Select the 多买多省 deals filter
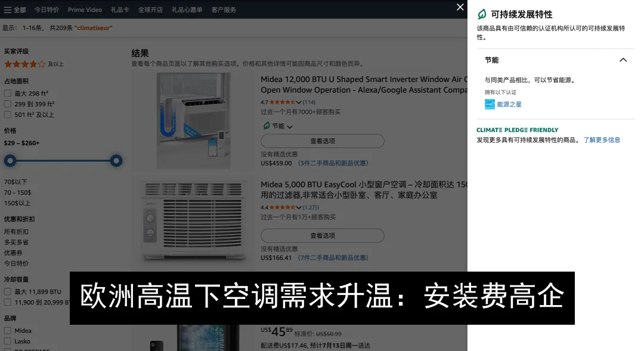The height and width of the screenshot is (351, 644). click(17, 242)
